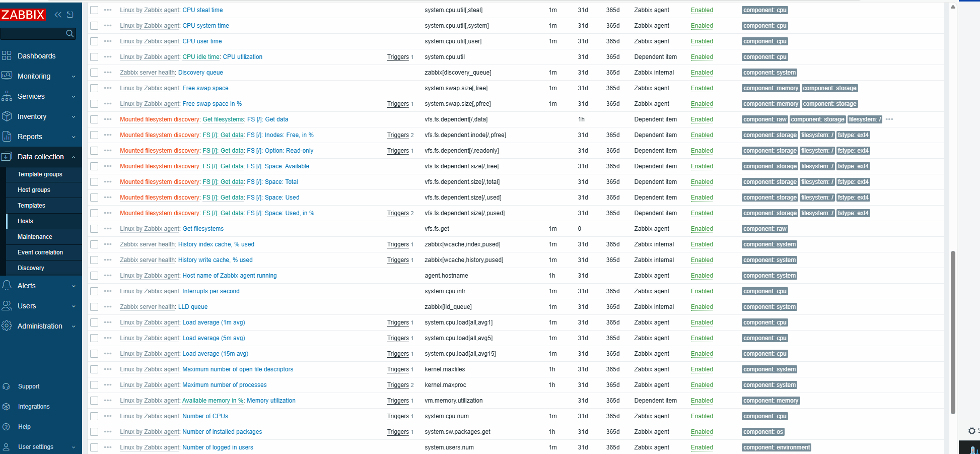
Task: Expand the Services menu chevron
Action: [74, 97]
